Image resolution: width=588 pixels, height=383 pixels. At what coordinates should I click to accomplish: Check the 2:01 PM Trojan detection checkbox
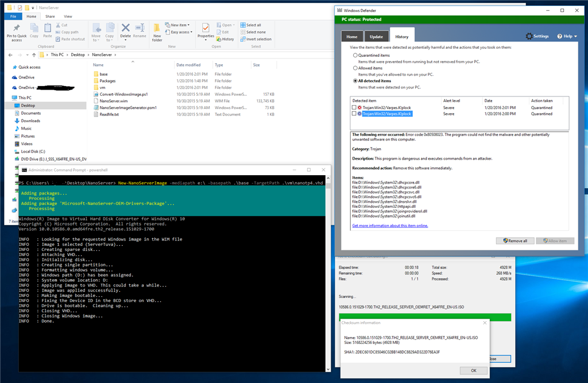(354, 107)
